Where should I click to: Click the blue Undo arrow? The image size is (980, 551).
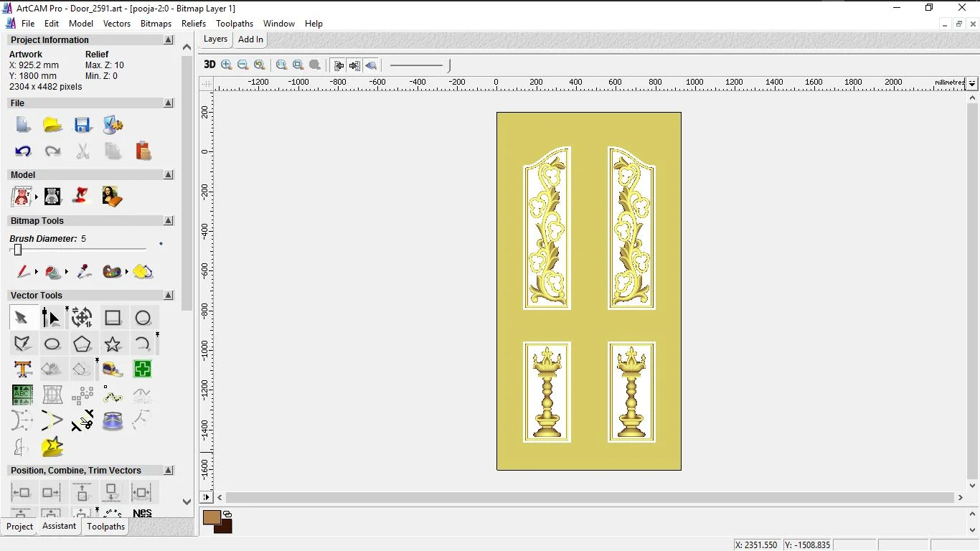click(23, 151)
